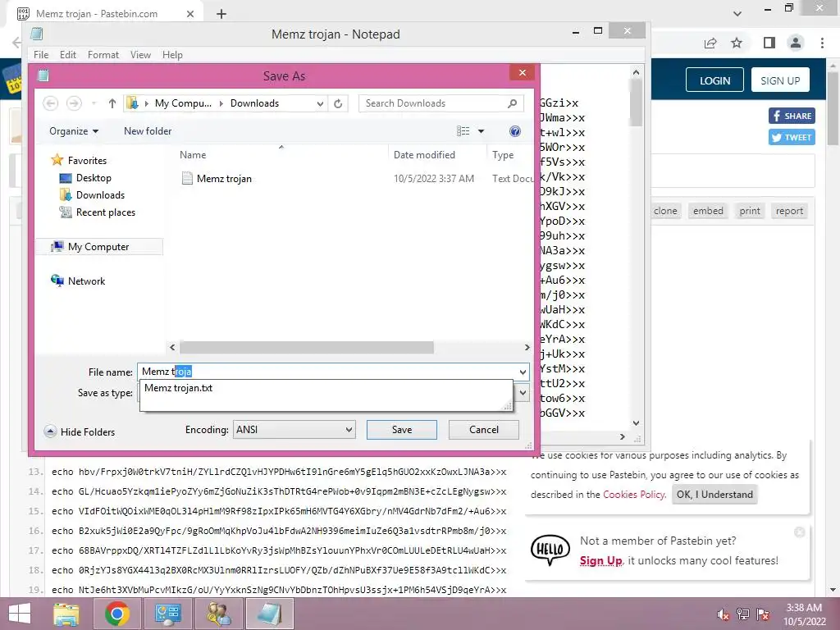
Task: Expand the address bar path dropdown
Action: [320, 103]
